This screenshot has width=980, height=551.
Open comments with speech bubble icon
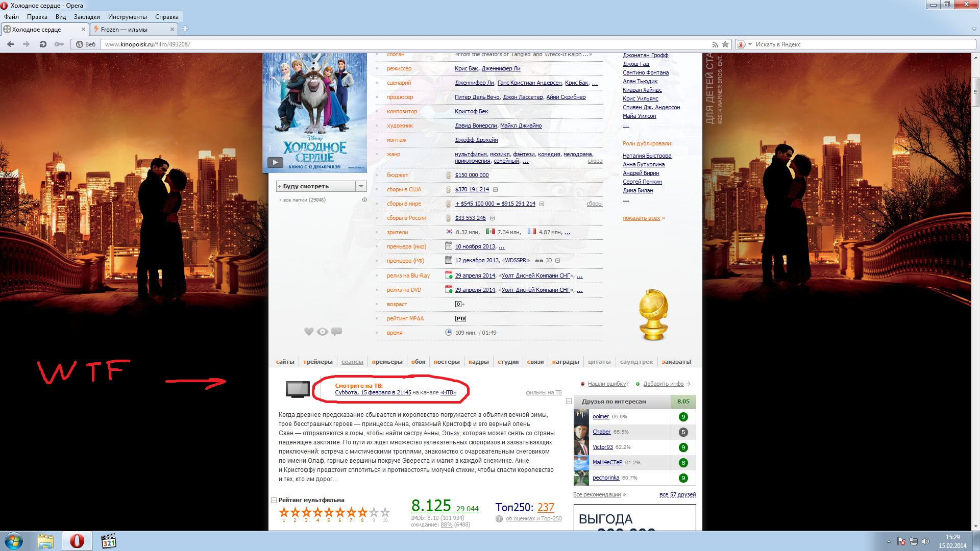(x=336, y=332)
